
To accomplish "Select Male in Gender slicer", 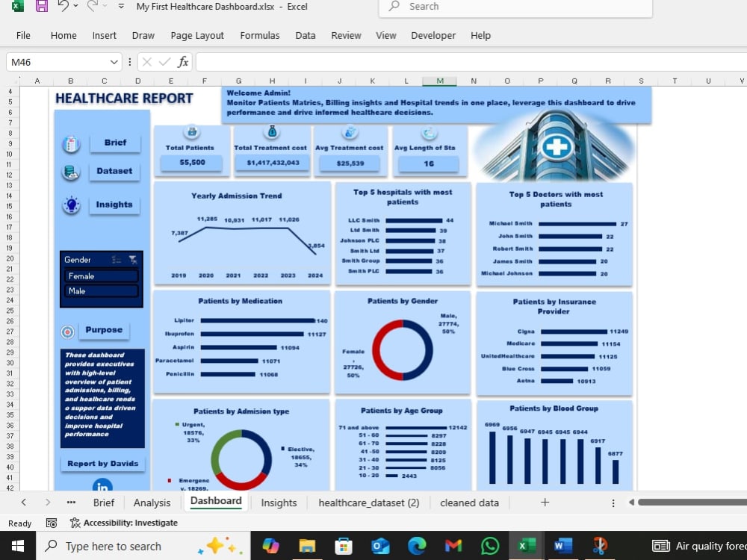I will click(101, 291).
